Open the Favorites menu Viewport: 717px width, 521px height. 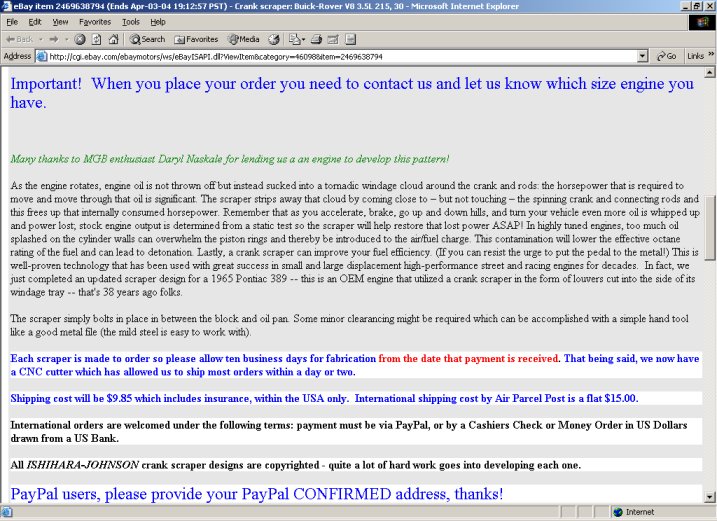tap(95, 21)
